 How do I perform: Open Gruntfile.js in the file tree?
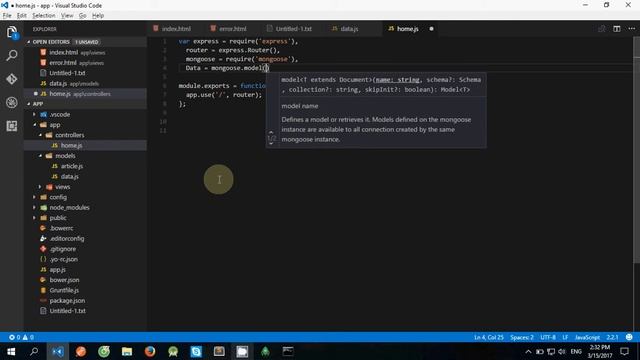pyautogui.click(x=64, y=291)
